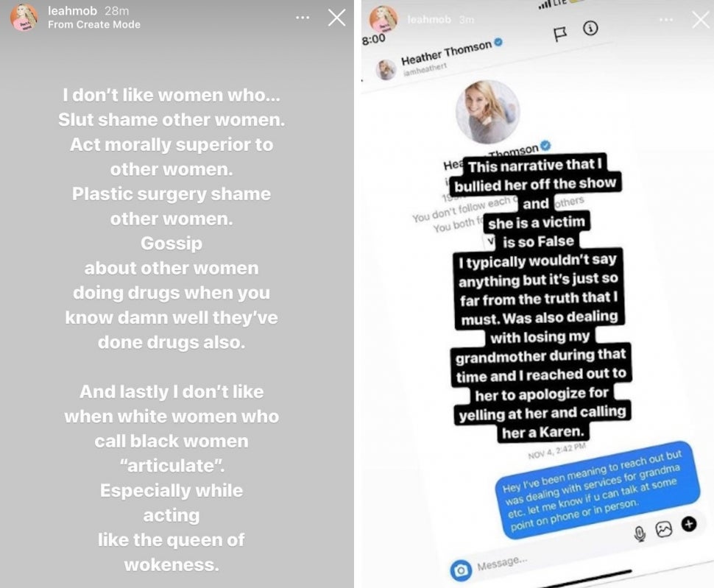The height and width of the screenshot is (588, 714).
Task: Tap Heather Thomson's small header avatar
Action: [386, 70]
